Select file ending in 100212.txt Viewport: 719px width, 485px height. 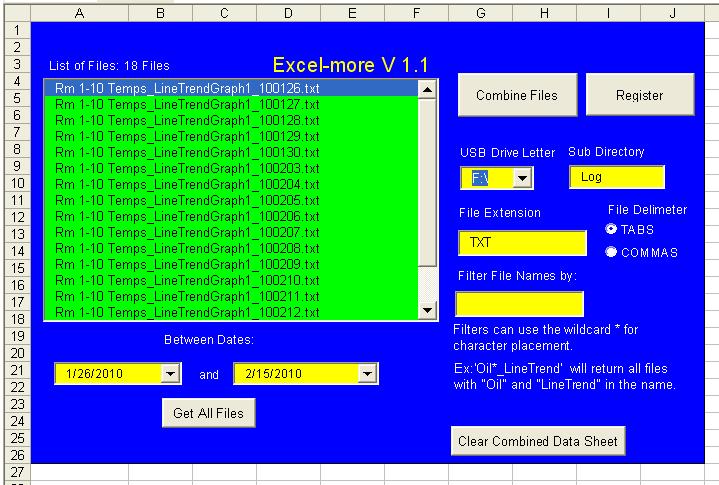click(231, 312)
